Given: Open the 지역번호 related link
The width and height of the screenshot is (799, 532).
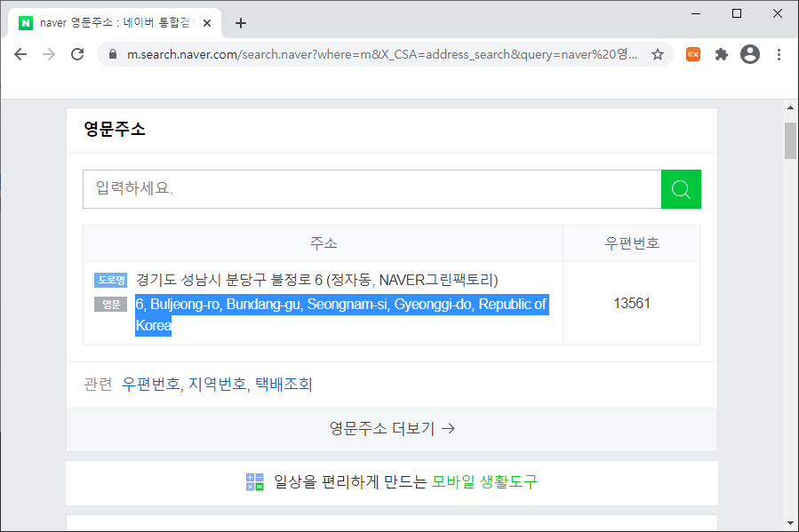Looking at the screenshot, I should pos(218,384).
